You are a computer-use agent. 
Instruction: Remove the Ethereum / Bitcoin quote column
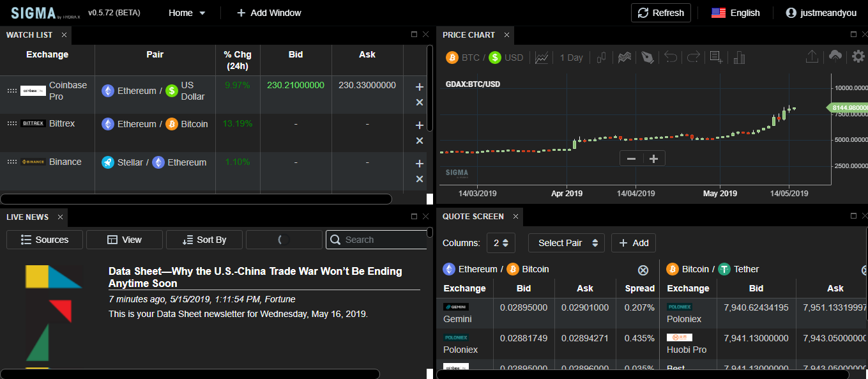pos(643,270)
